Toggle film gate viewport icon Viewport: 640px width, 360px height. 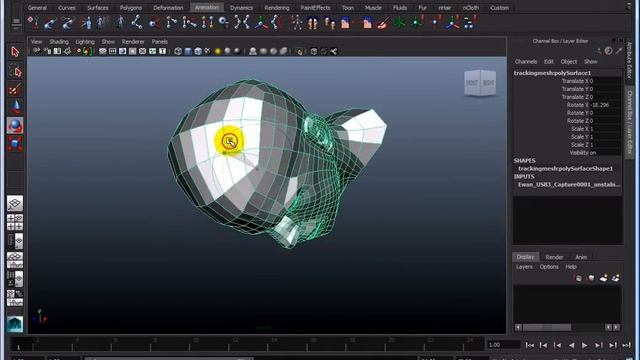tap(113, 51)
